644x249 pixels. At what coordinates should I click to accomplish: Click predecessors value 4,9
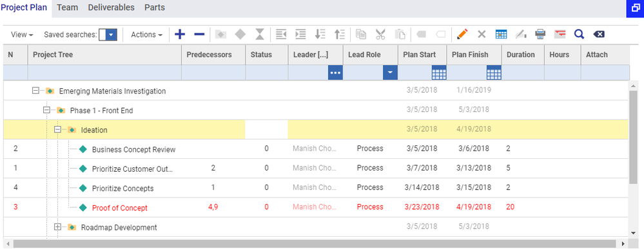click(213, 207)
